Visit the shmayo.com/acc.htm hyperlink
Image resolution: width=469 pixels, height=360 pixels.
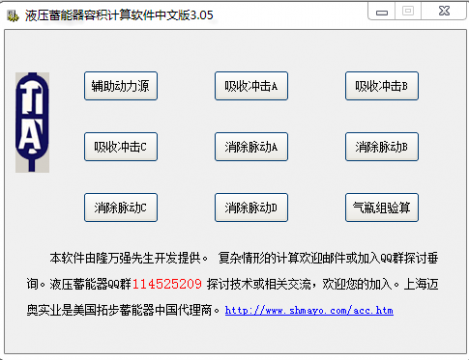[x=309, y=311]
